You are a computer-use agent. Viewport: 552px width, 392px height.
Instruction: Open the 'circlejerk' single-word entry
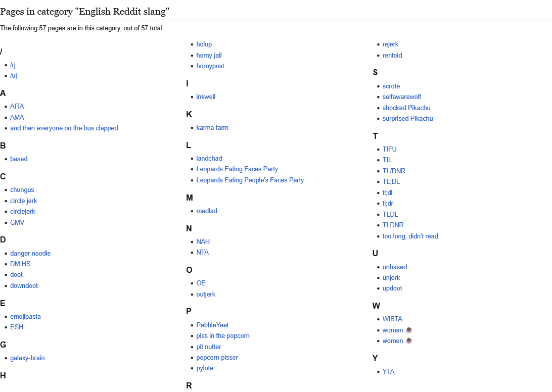[x=23, y=211]
